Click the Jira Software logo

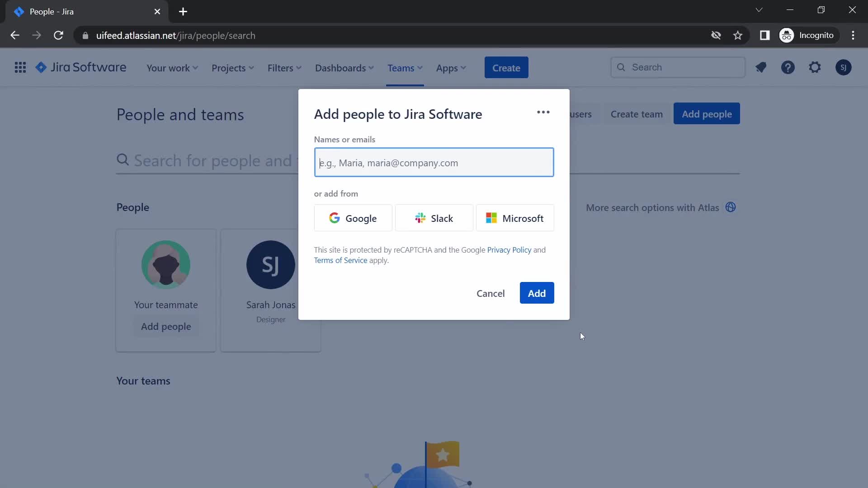pyautogui.click(x=81, y=68)
